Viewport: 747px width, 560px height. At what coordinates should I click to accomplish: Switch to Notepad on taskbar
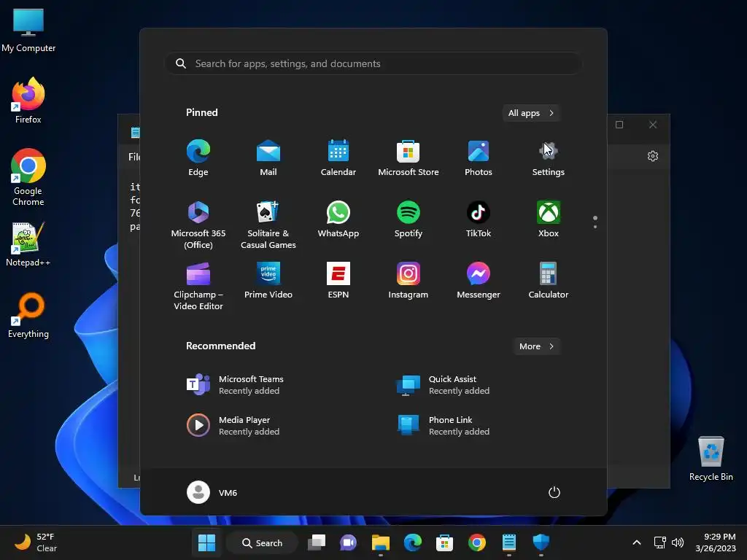pyautogui.click(x=508, y=542)
